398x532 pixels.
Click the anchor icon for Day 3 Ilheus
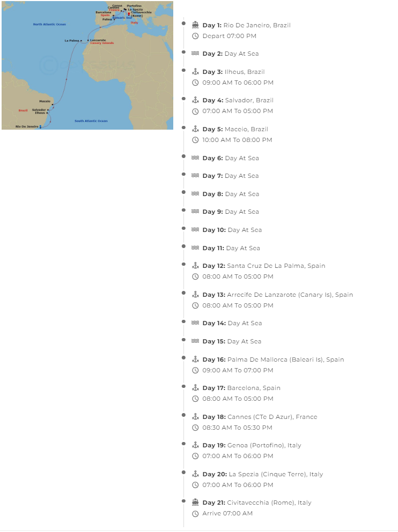pyautogui.click(x=195, y=72)
